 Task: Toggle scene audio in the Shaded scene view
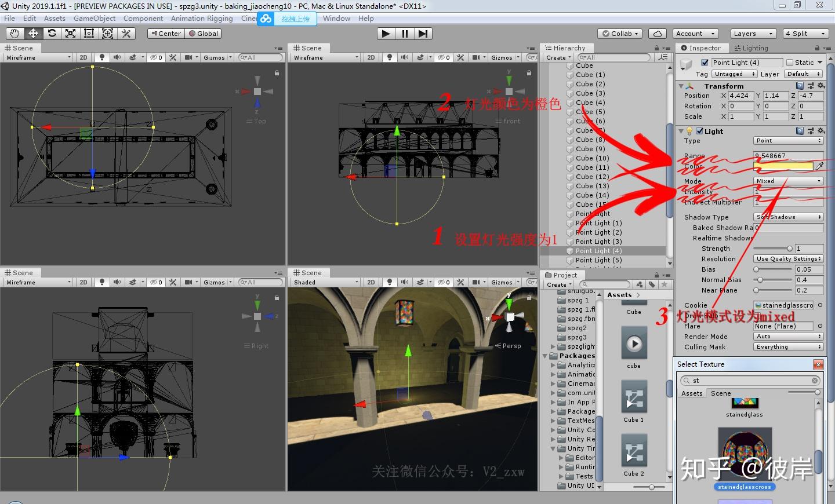pyautogui.click(x=405, y=282)
